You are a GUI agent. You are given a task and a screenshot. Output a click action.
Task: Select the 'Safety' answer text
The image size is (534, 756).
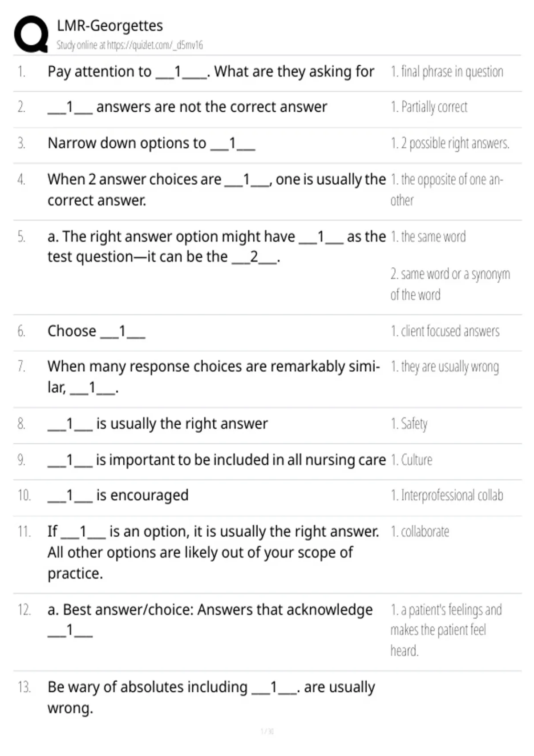[x=409, y=424]
